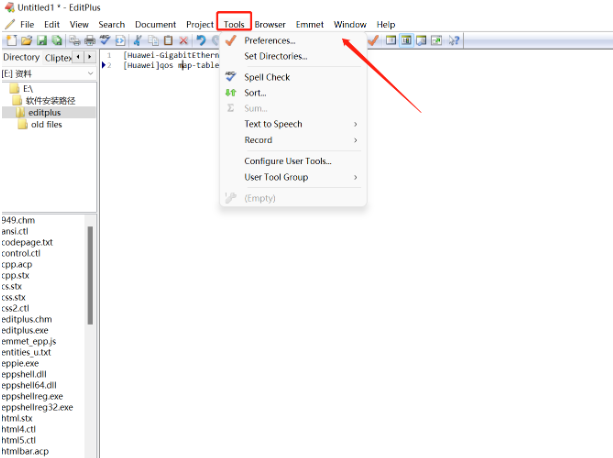Click the pencil icon beside File menu

tap(10, 24)
